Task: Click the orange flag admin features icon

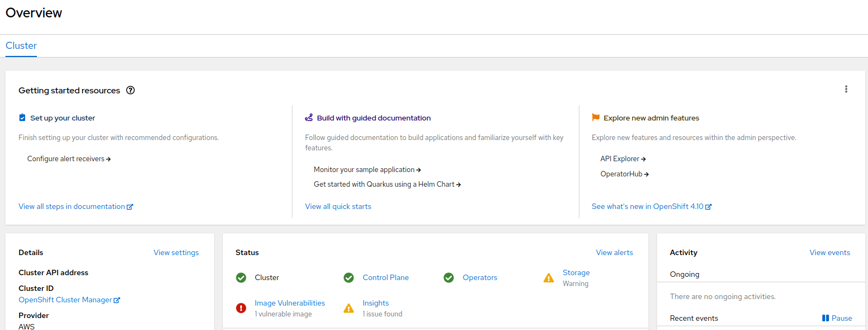Action: click(x=596, y=118)
